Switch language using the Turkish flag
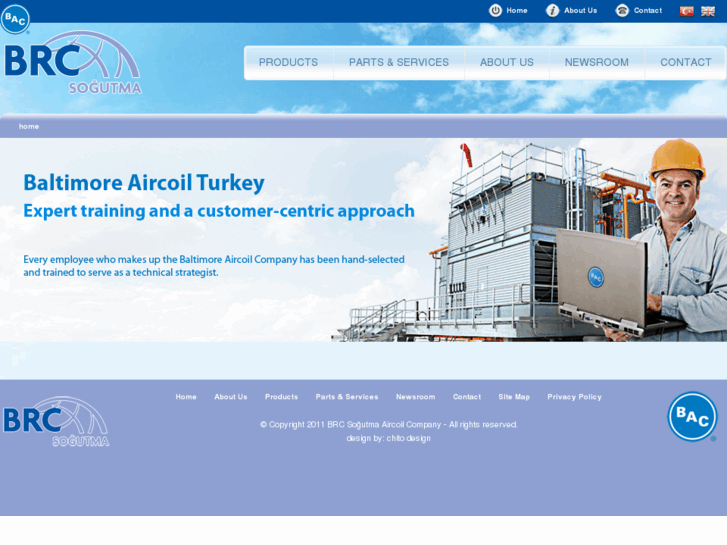The image size is (727, 545). pos(687,11)
